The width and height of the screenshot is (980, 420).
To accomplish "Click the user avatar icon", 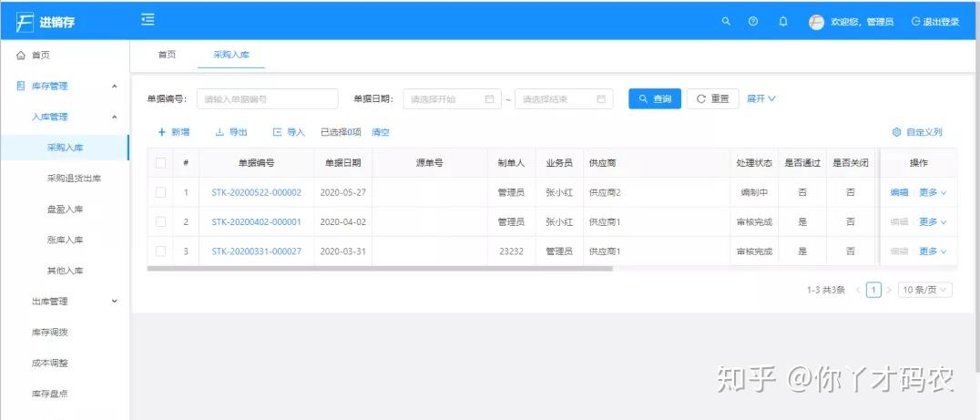I will click(816, 22).
